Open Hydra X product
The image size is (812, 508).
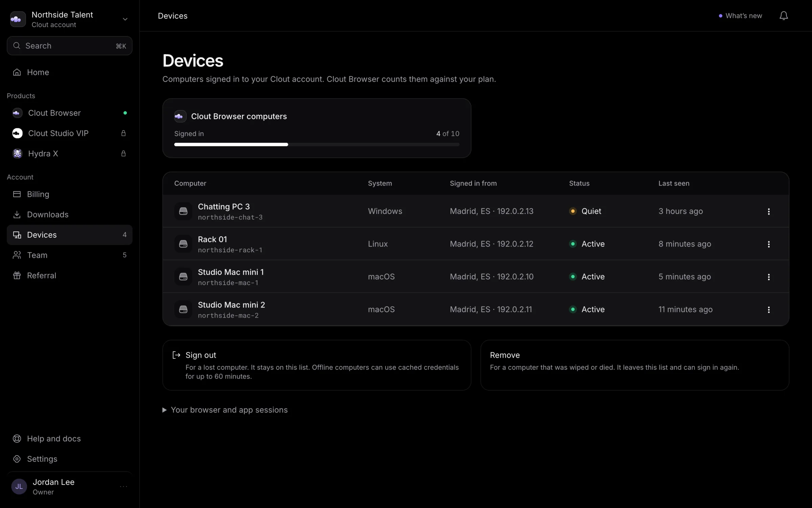click(69, 153)
